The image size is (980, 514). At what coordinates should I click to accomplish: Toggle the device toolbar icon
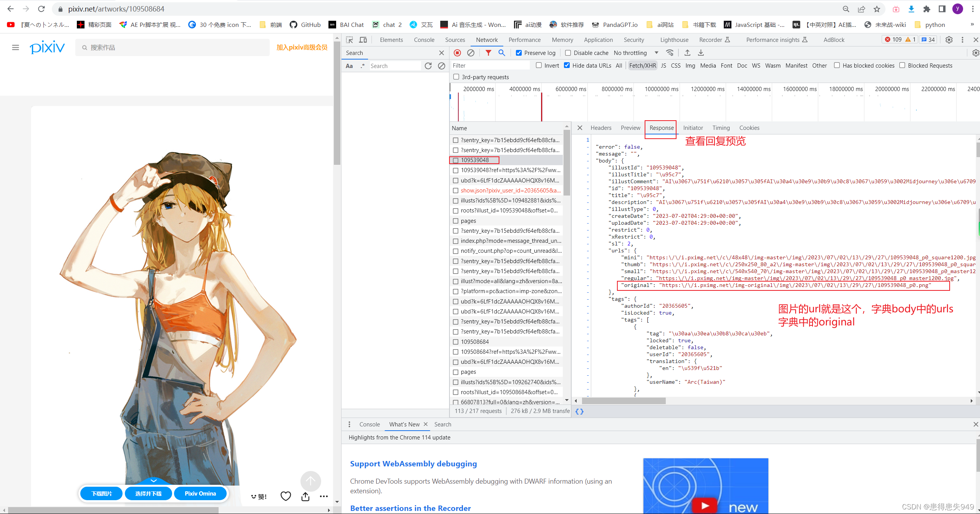[363, 40]
